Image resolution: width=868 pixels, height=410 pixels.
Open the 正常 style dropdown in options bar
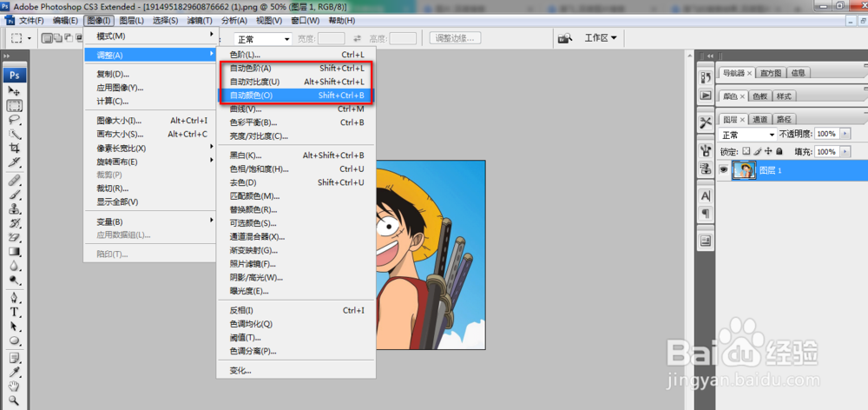point(262,39)
